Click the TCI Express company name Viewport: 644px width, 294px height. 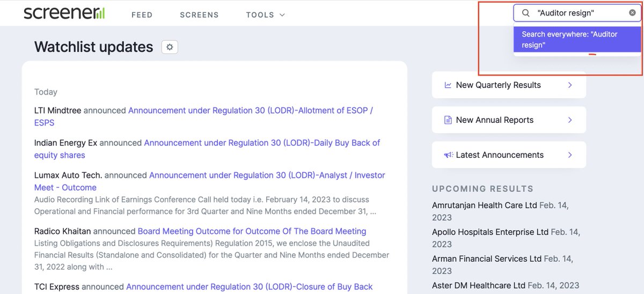click(57, 286)
